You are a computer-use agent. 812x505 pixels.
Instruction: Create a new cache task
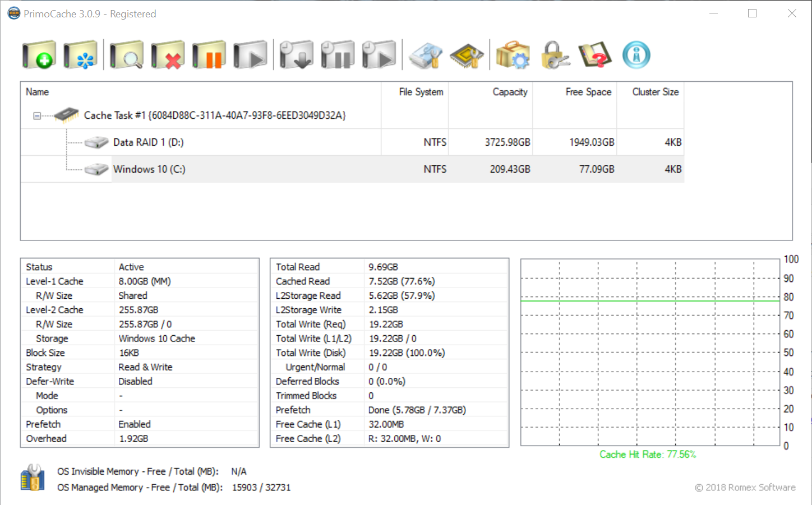point(39,55)
